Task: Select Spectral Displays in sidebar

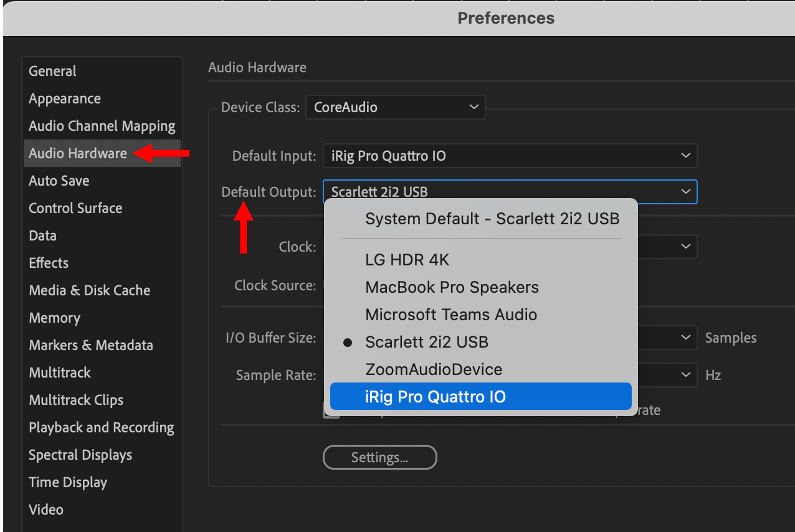Action: (80, 455)
